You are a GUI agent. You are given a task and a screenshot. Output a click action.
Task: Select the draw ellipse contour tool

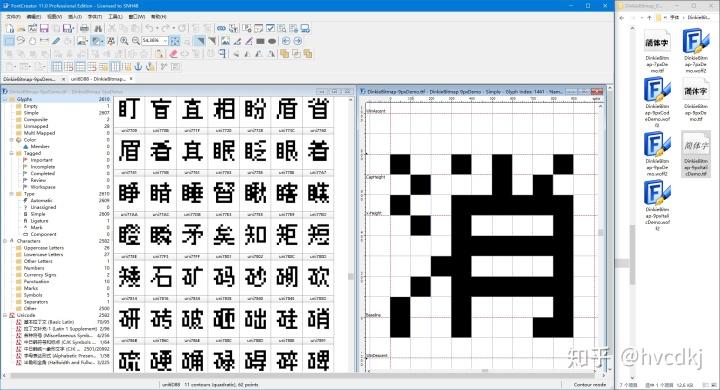pos(272,41)
